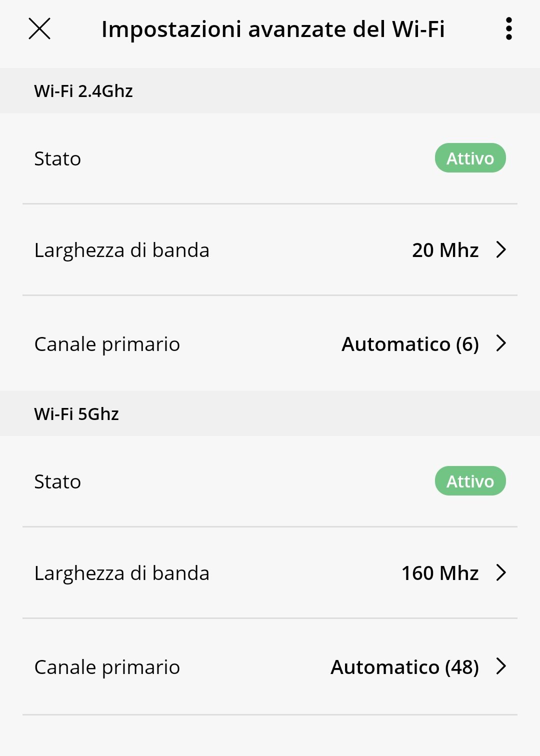
Task: Expand 2.4Ghz primary channel chevron arrow
Action: (501, 343)
